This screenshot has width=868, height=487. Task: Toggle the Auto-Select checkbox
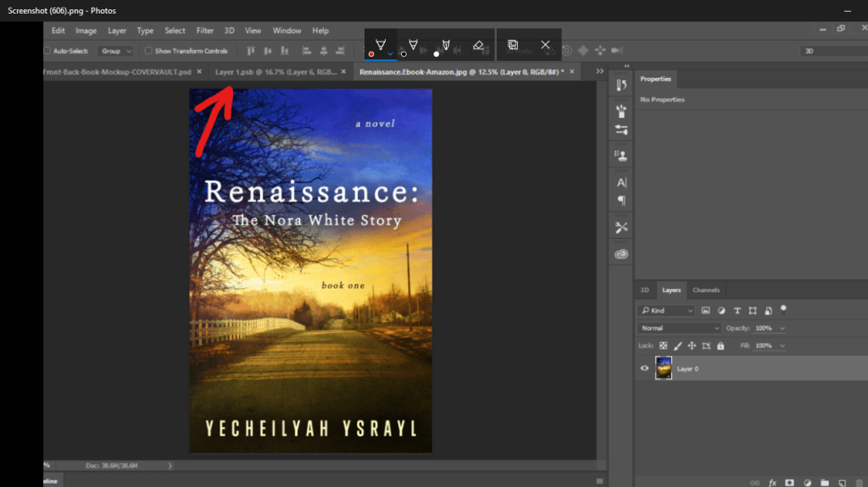click(x=47, y=51)
